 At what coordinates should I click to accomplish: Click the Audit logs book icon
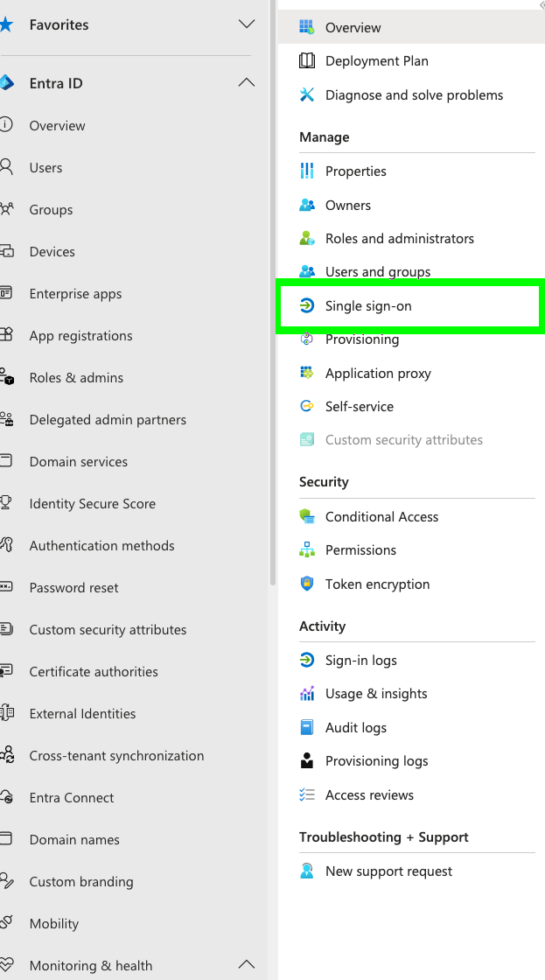tap(306, 727)
